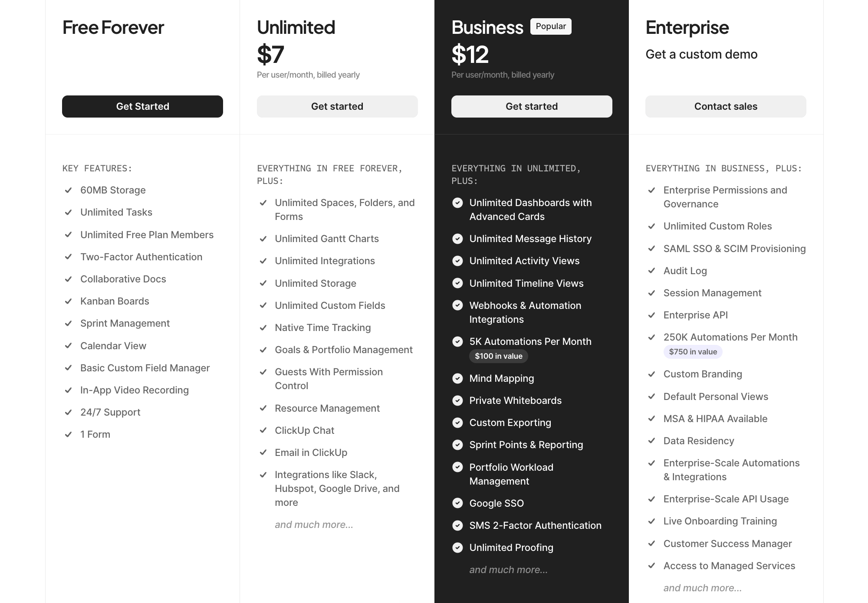Click the $750 in value badge
868x603 pixels.
click(693, 352)
